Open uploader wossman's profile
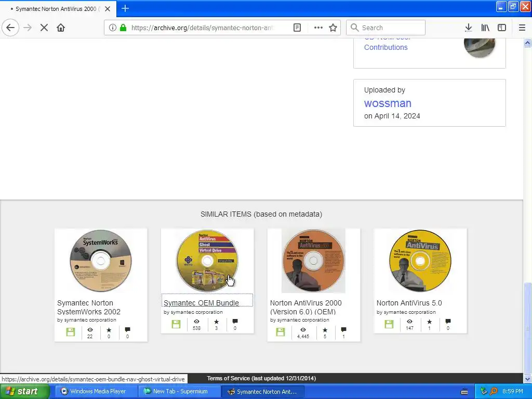This screenshot has width=532, height=399. [x=388, y=103]
